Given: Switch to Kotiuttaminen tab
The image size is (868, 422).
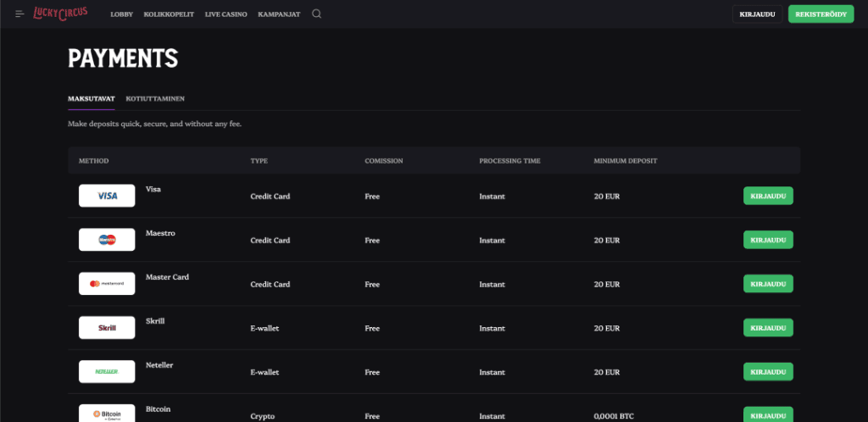Looking at the screenshot, I should (155, 99).
